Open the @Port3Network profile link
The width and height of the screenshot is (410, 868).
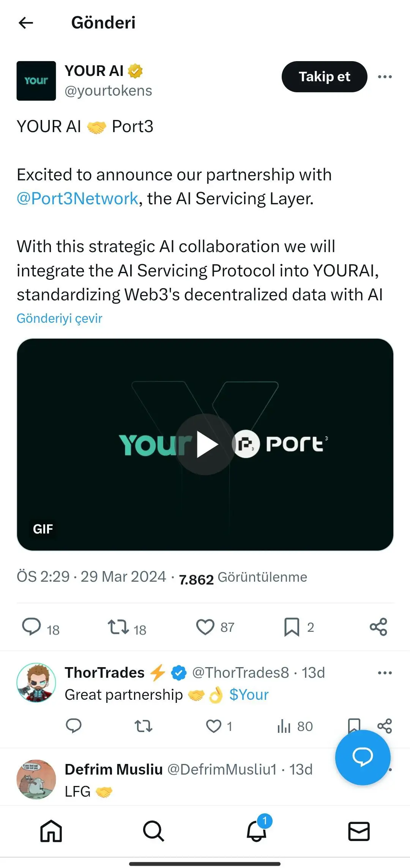click(x=77, y=199)
